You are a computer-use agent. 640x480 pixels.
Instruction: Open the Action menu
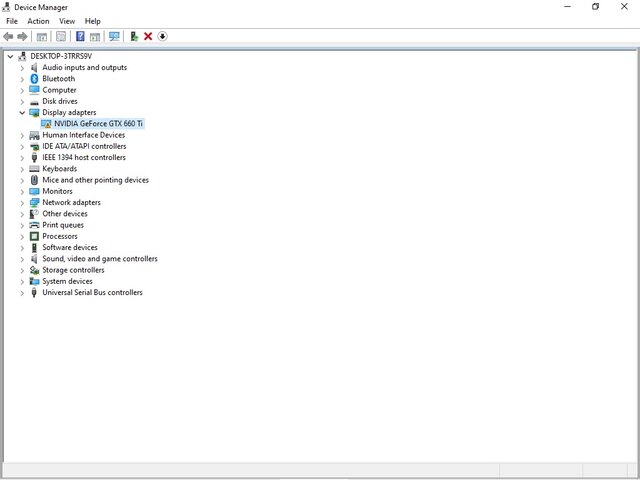(x=38, y=21)
